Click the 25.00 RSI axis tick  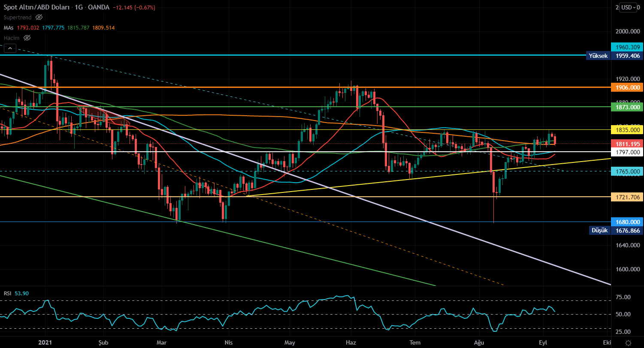[x=624, y=332]
